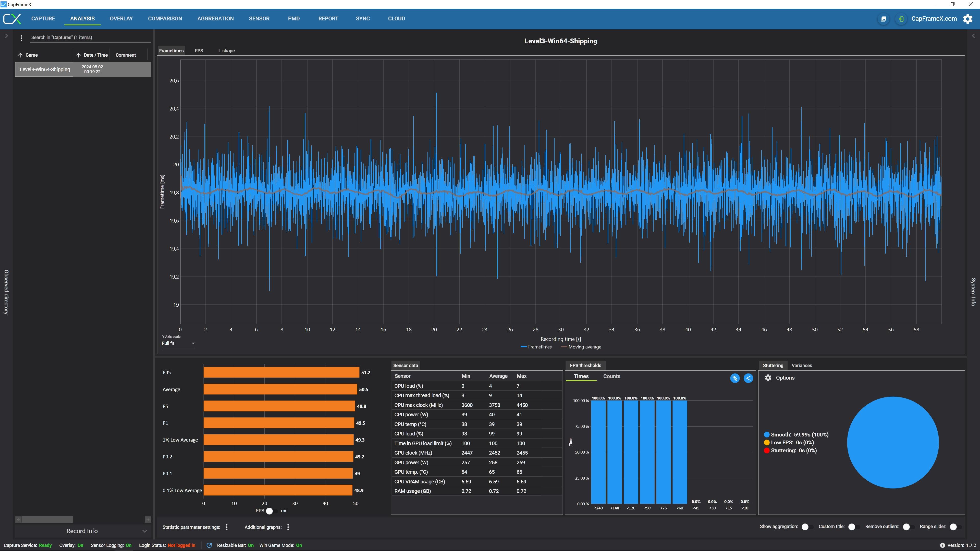980x551 pixels.
Task: Click sort arrow in Date / Time header
Action: coord(78,55)
